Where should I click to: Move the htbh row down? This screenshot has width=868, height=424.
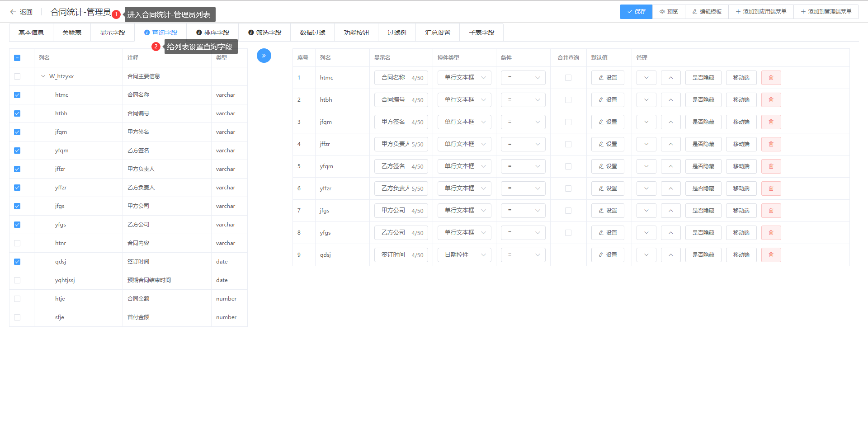(646, 100)
